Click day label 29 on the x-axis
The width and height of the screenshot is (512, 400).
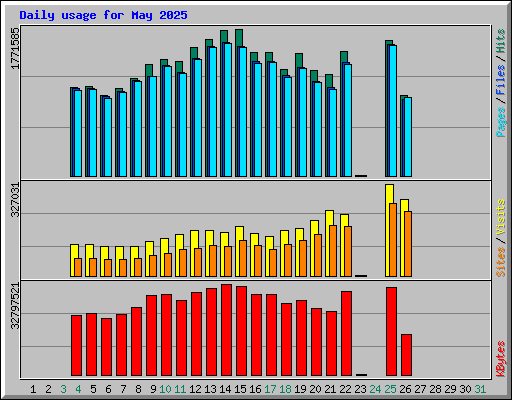click(450, 389)
